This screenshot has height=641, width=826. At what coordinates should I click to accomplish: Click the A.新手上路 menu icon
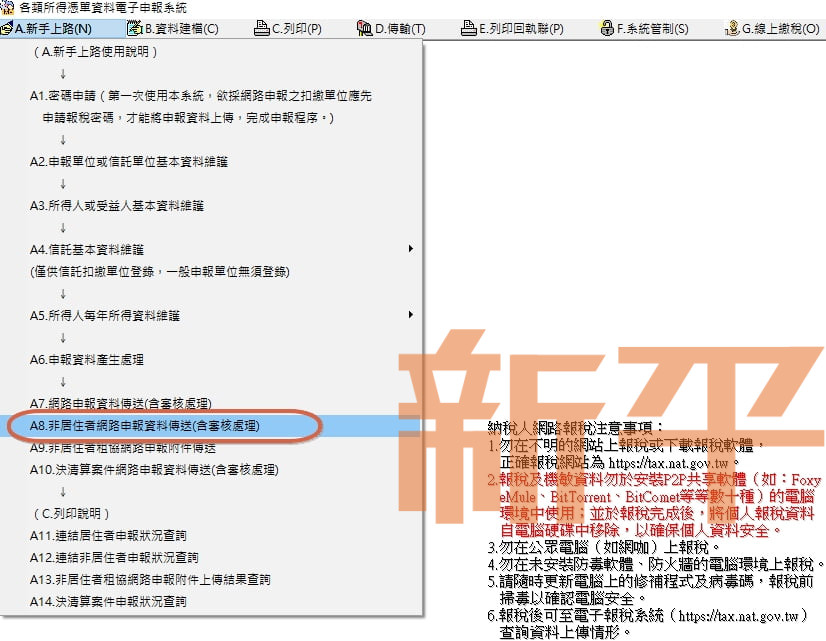7,28
